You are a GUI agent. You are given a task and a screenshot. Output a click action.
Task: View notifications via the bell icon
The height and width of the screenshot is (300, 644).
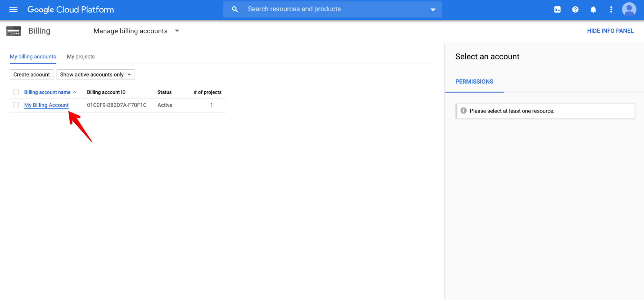593,9
